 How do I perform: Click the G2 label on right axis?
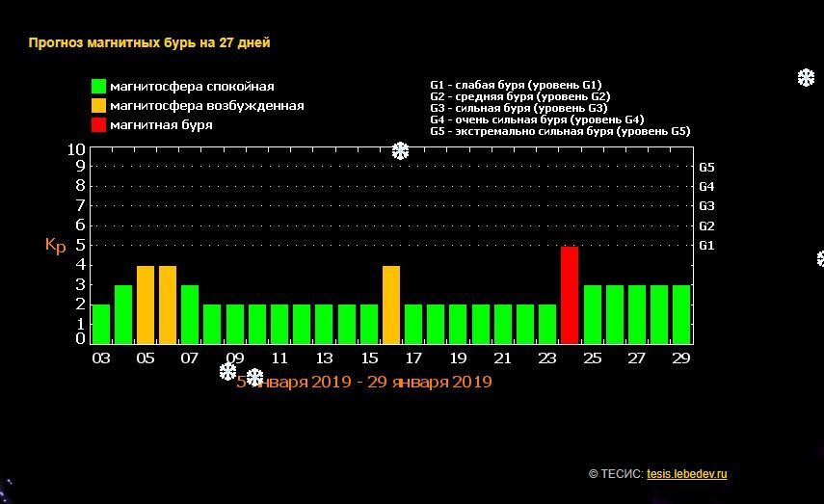706,226
